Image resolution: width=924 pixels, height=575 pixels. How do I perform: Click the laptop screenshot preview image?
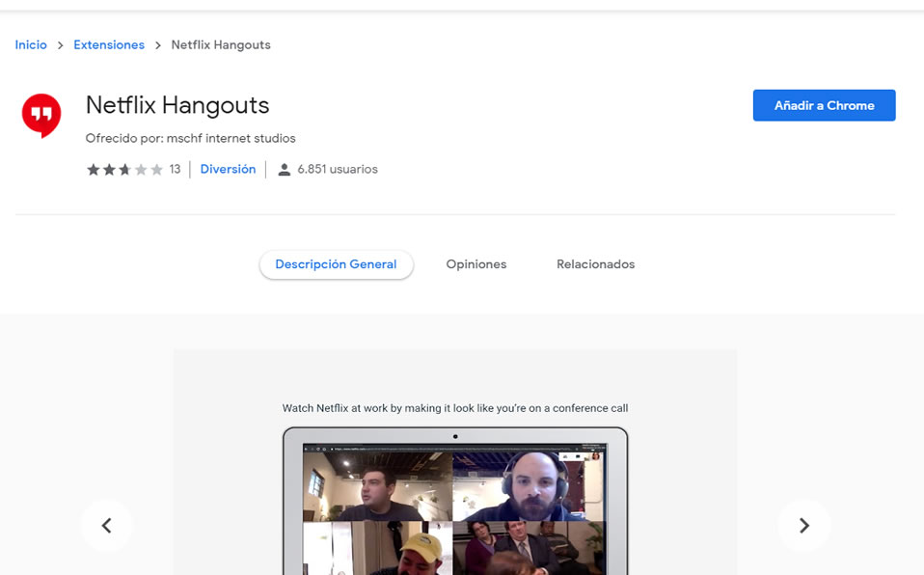[455, 502]
